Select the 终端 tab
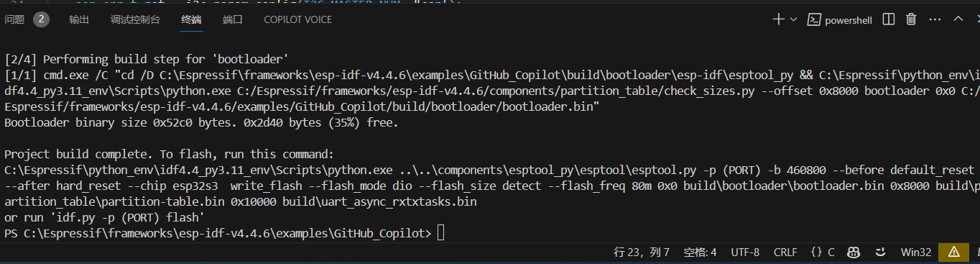Image resolution: width=980 pixels, height=264 pixels. 191,19
